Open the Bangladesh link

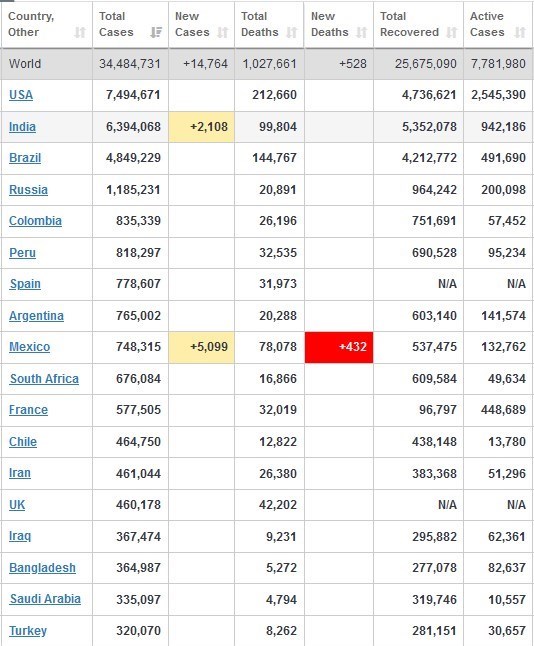coord(42,568)
